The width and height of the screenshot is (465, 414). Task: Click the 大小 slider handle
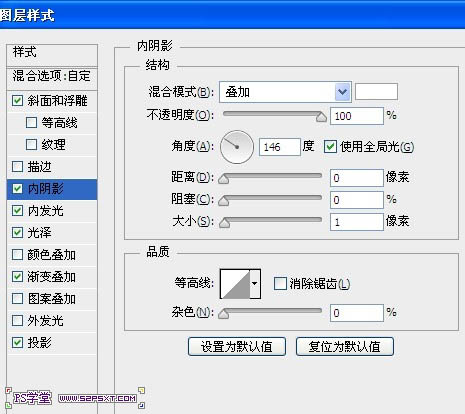[x=225, y=223]
